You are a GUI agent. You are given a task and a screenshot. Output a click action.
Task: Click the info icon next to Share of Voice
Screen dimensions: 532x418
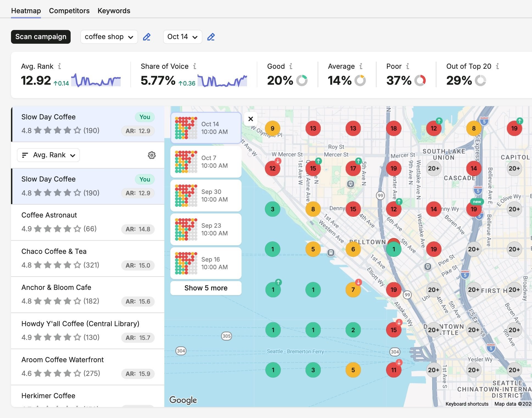point(195,66)
